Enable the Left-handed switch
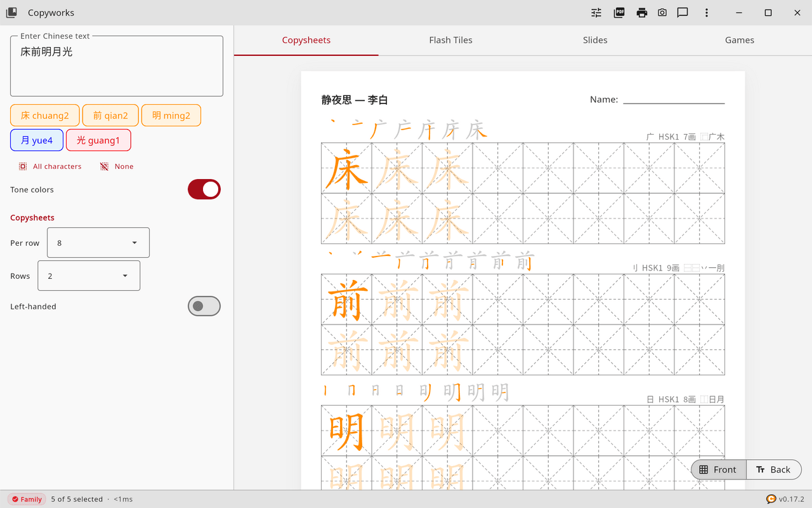 tap(204, 306)
